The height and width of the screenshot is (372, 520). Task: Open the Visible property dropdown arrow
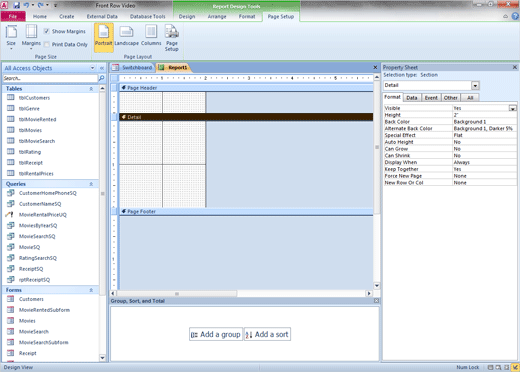[x=512, y=108]
